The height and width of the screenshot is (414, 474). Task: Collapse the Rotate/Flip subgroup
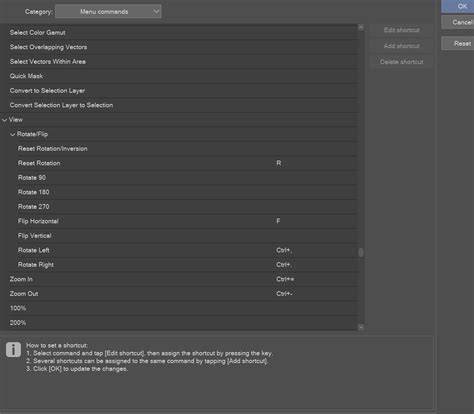13,134
